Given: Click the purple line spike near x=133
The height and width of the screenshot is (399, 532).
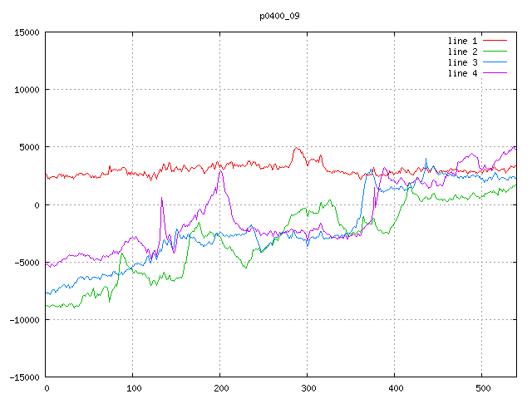Looking at the screenshot, I should tap(161, 198).
